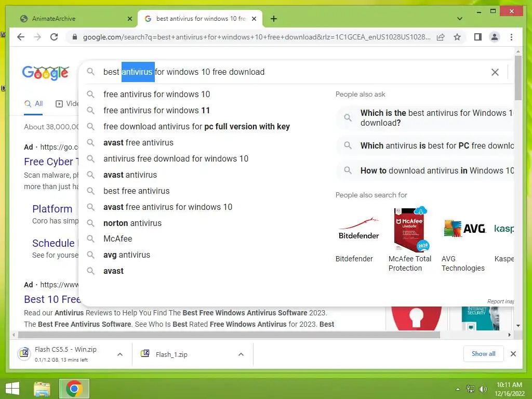The width and height of the screenshot is (532, 399).
Task: Open a new tab
Action: tap(274, 19)
